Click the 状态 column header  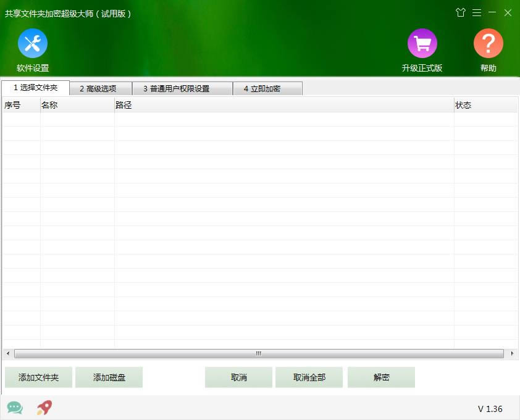485,105
